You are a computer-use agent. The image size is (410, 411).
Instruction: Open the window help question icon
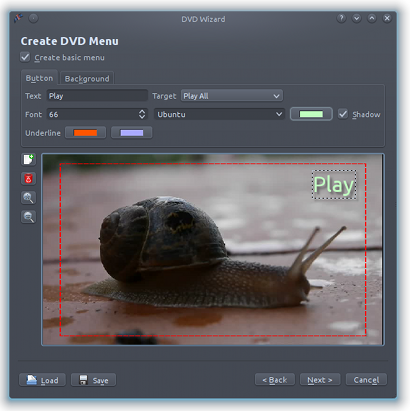tap(341, 18)
